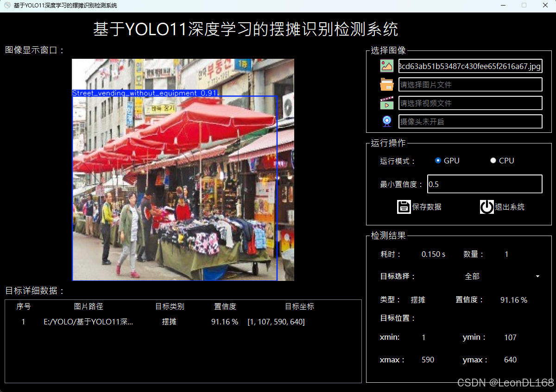The height and width of the screenshot is (392, 556).
Task: Click the [1, 107, 590, 640] coordinates cell
Action: pos(276,322)
